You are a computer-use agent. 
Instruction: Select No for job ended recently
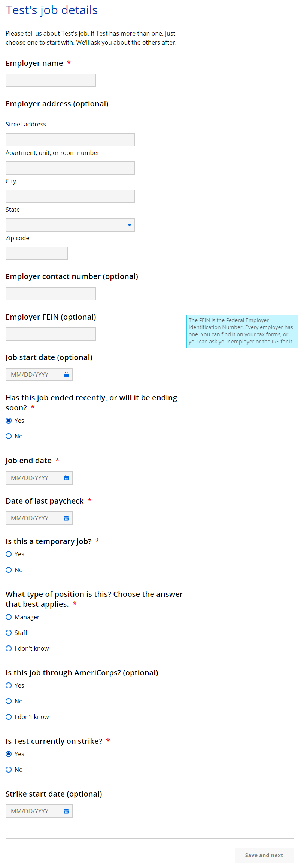[x=9, y=436]
